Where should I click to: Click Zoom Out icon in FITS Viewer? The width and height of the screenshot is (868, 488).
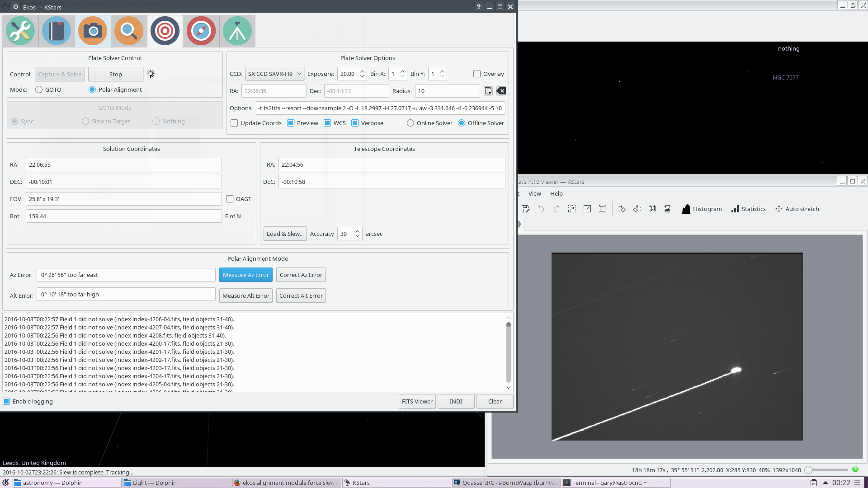[587, 209]
